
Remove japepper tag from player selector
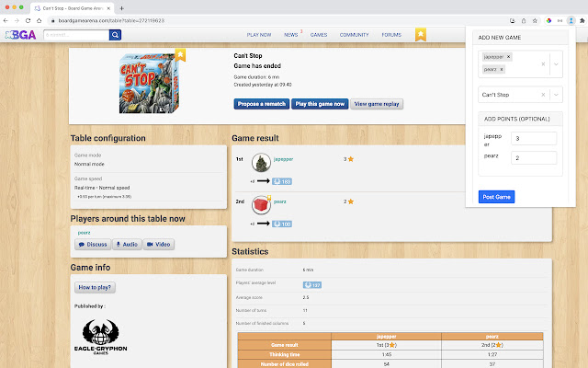click(508, 57)
